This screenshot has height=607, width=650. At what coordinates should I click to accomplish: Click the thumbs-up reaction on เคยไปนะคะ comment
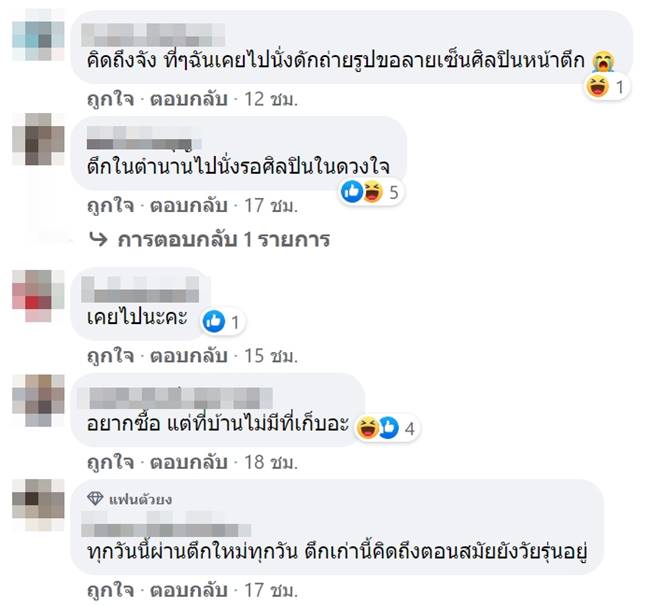(x=213, y=321)
